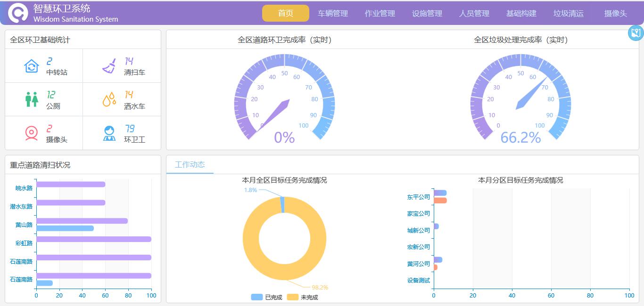Click the Wisdom Sanitation System logo icon
Screen dimensions: 644x306
pyautogui.click(x=18, y=13)
